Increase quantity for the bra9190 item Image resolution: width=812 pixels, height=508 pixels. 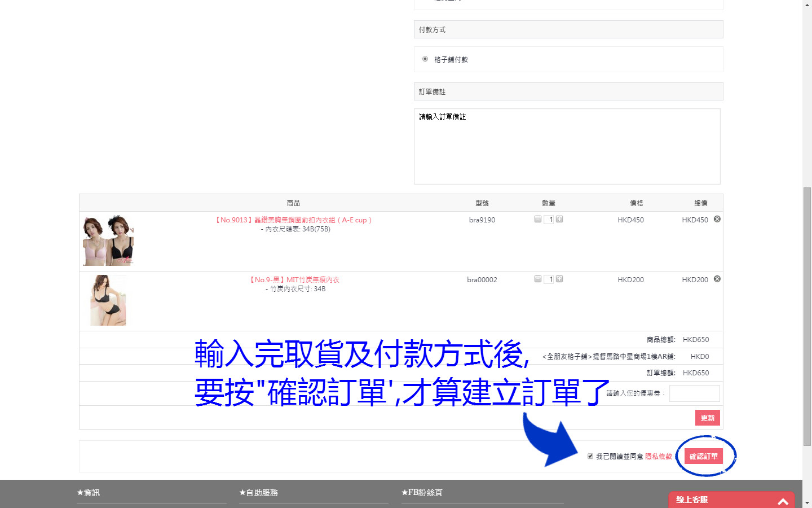(559, 219)
